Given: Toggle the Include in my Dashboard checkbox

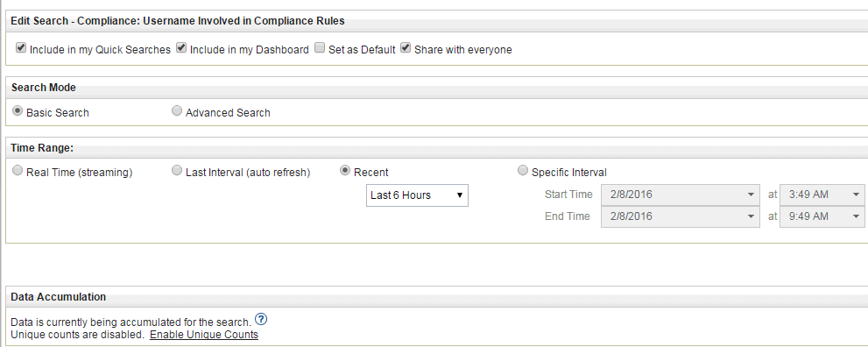Looking at the screenshot, I should click(181, 48).
